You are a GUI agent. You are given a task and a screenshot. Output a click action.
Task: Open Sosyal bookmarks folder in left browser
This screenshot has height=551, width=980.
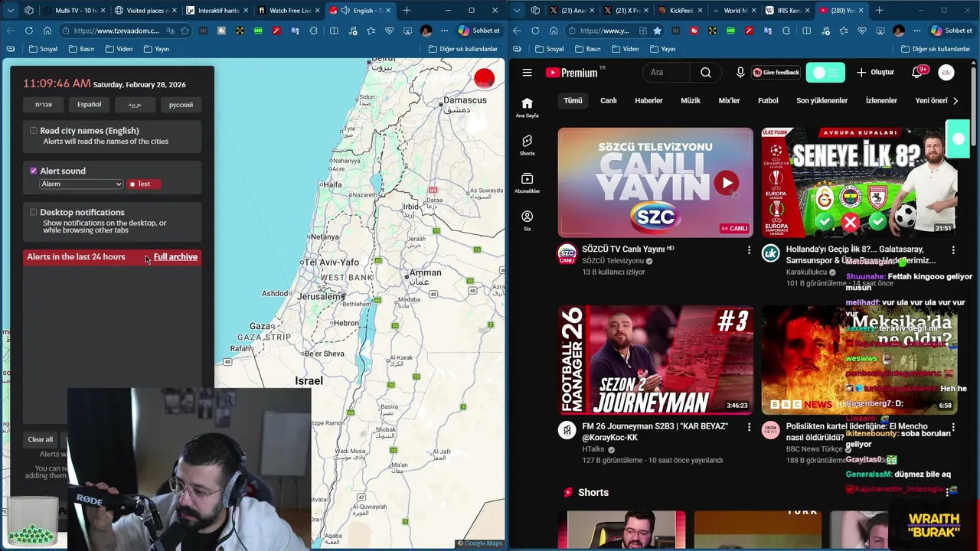[x=43, y=49]
